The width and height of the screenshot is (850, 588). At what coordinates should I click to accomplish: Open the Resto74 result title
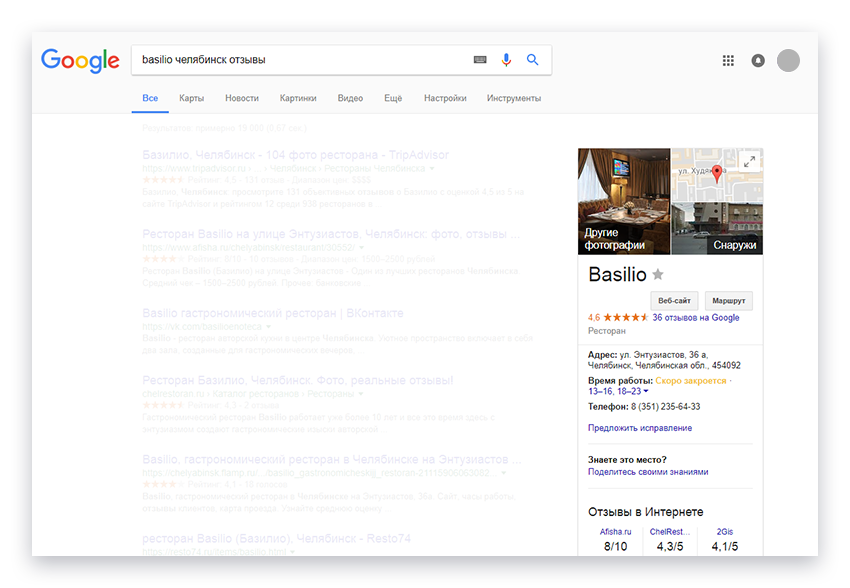[x=276, y=539]
